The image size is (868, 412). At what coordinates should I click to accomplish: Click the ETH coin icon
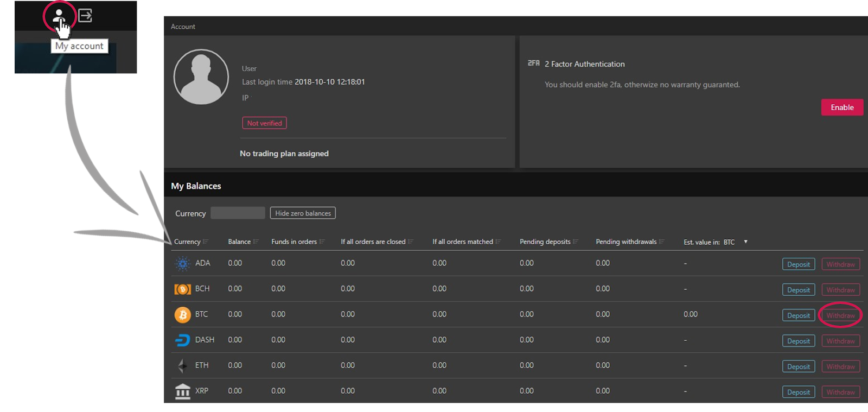(183, 366)
